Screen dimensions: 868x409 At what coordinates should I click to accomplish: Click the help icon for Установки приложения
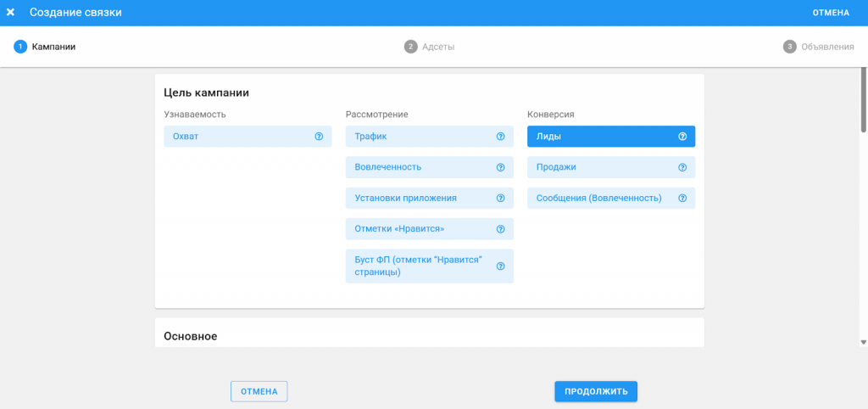pyautogui.click(x=500, y=198)
